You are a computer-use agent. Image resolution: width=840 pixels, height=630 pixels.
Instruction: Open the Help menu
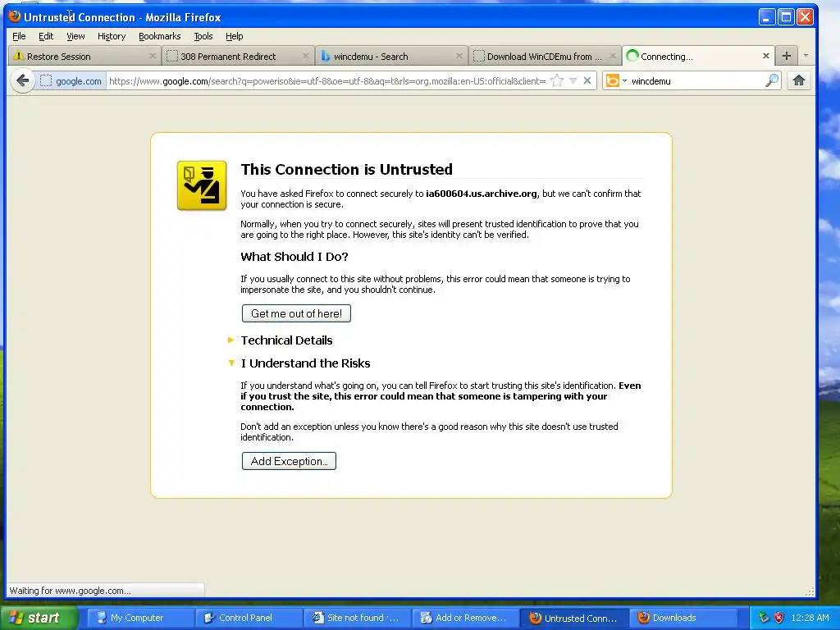coord(234,36)
